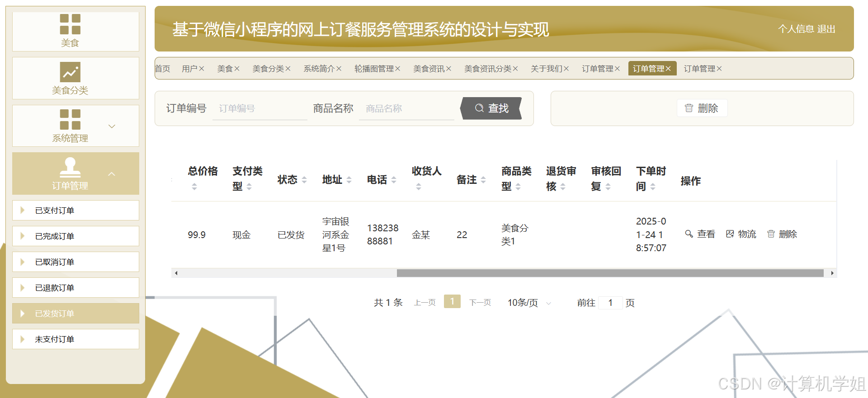Focus the 商品名称 input field

pos(406,108)
